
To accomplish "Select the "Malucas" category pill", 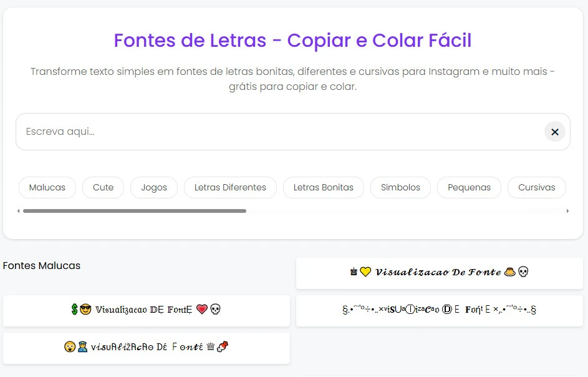I will (x=47, y=187).
